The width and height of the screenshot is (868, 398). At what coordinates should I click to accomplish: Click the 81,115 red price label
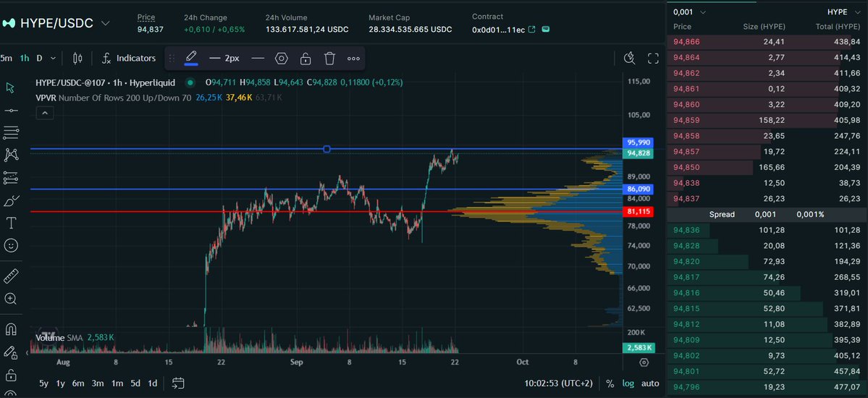(x=638, y=211)
